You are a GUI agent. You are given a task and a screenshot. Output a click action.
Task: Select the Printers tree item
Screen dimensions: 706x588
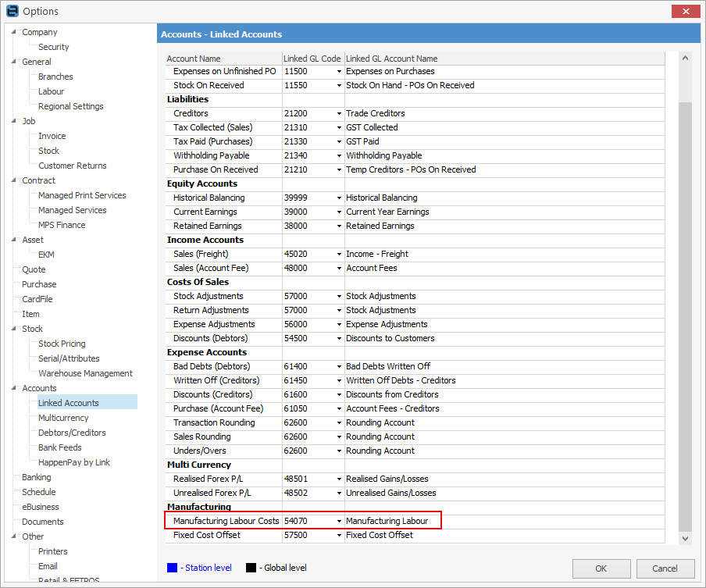(x=52, y=551)
